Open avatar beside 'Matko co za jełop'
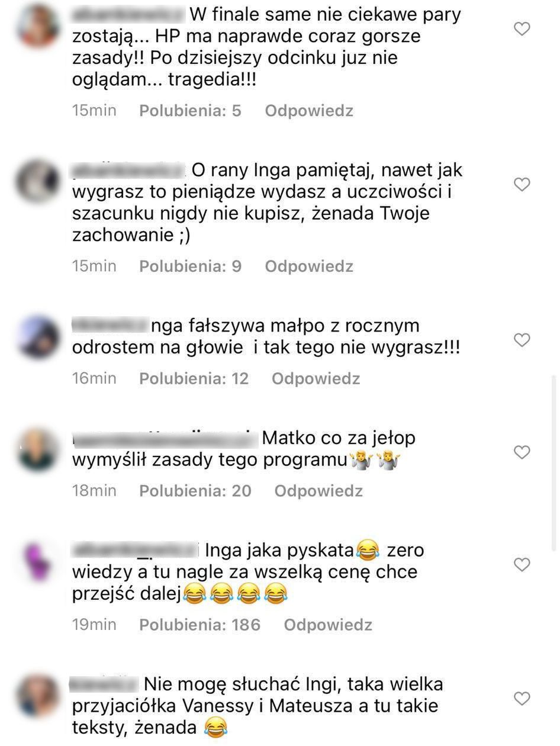The height and width of the screenshot is (746, 560). point(37,450)
